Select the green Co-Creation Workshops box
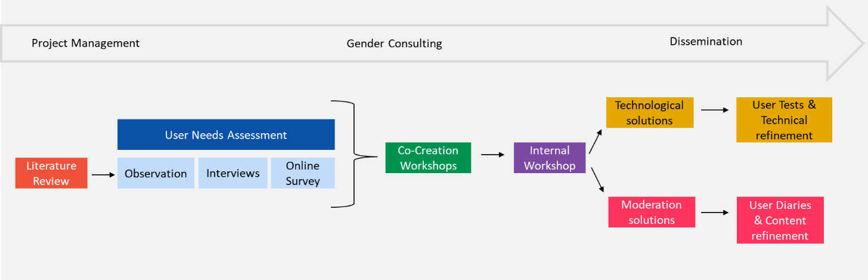 [x=428, y=158]
